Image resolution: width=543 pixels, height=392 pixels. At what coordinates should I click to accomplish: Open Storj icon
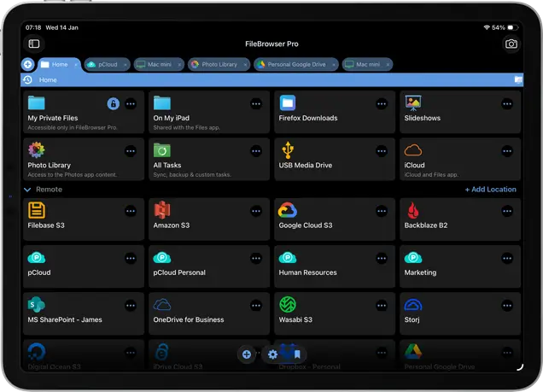pyautogui.click(x=413, y=305)
